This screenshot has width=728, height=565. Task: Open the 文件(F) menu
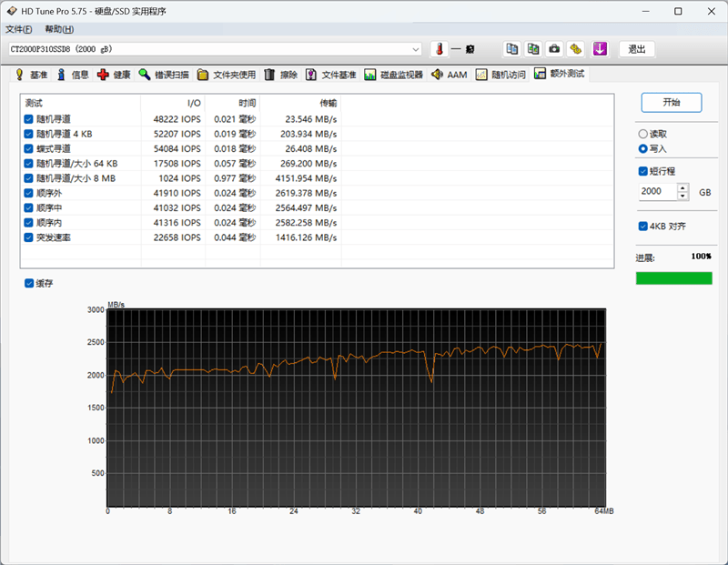(18, 29)
